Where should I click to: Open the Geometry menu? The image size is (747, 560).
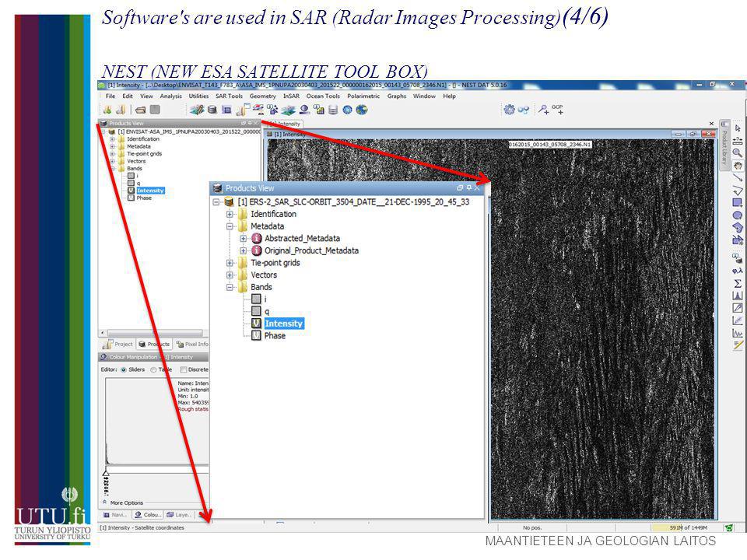(262, 96)
